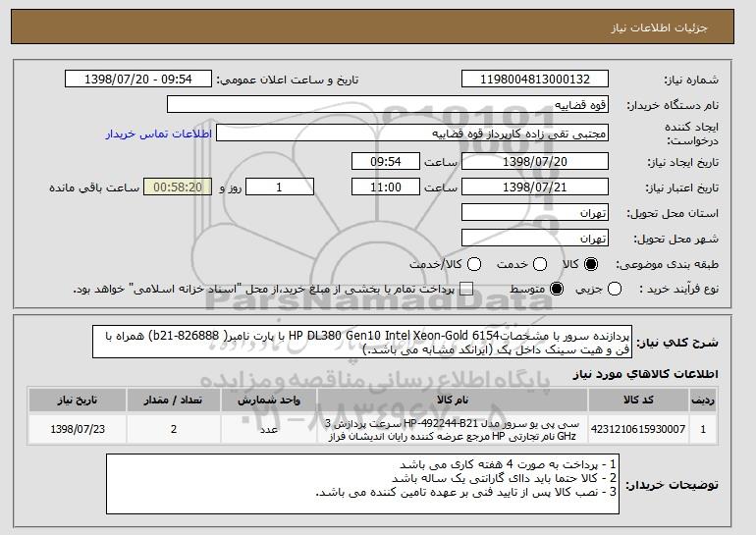Click the جزئیات اطلاعات نیاز header title

[659, 27]
